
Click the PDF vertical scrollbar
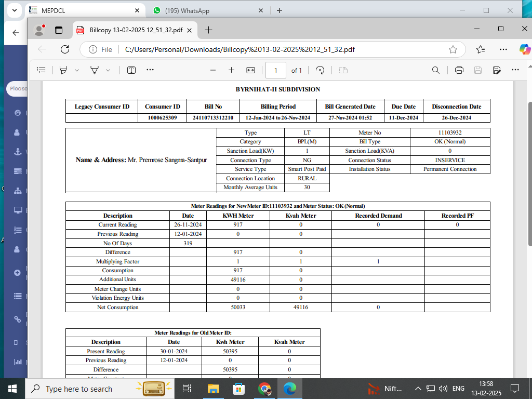click(x=530, y=174)
